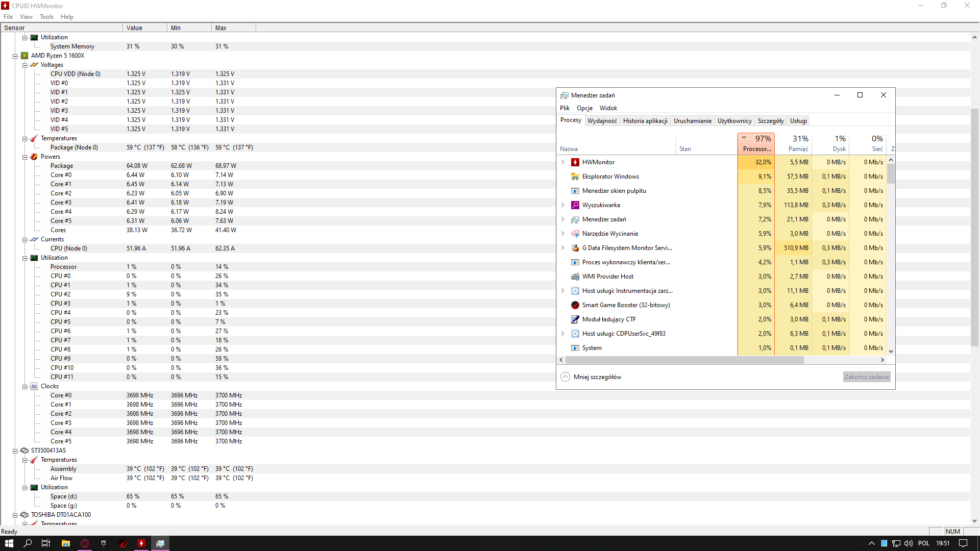Open File Explorer from the taskbar
The height and width of the screenshot is (551, 980).
click(x=65, y=543)
